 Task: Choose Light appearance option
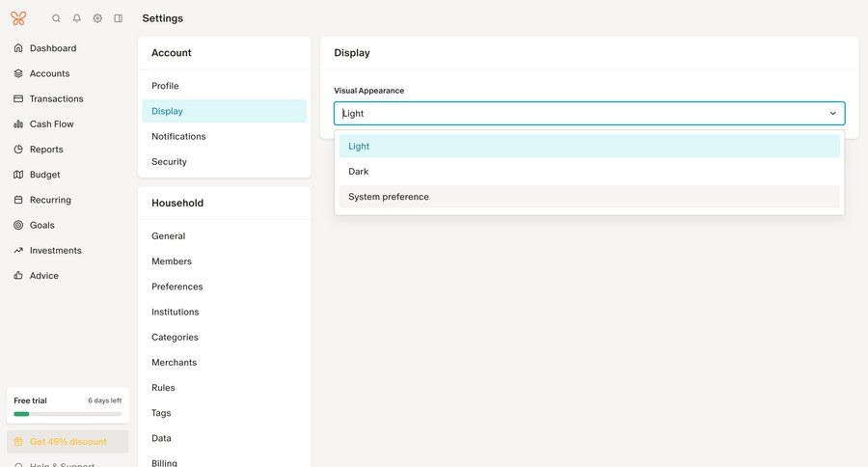589,147
